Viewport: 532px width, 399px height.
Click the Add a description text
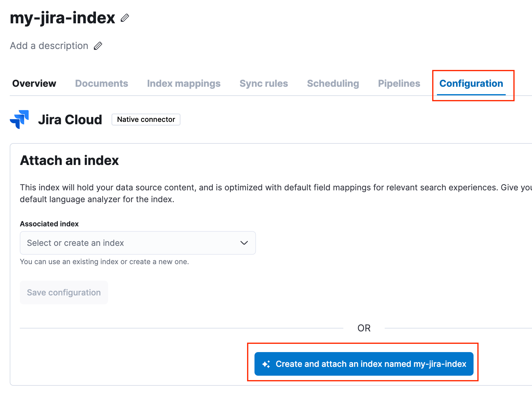click(x=49, y=46)
